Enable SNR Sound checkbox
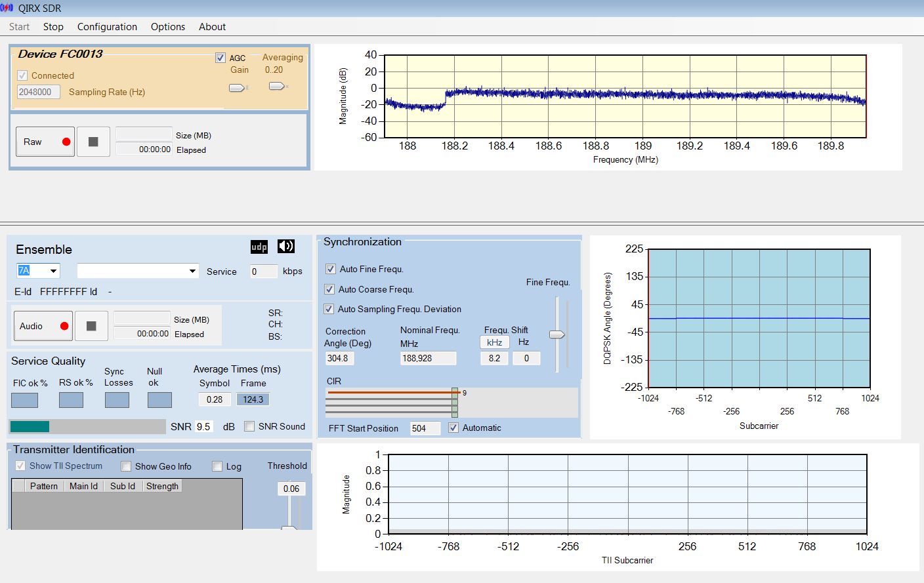 (249, 426)
